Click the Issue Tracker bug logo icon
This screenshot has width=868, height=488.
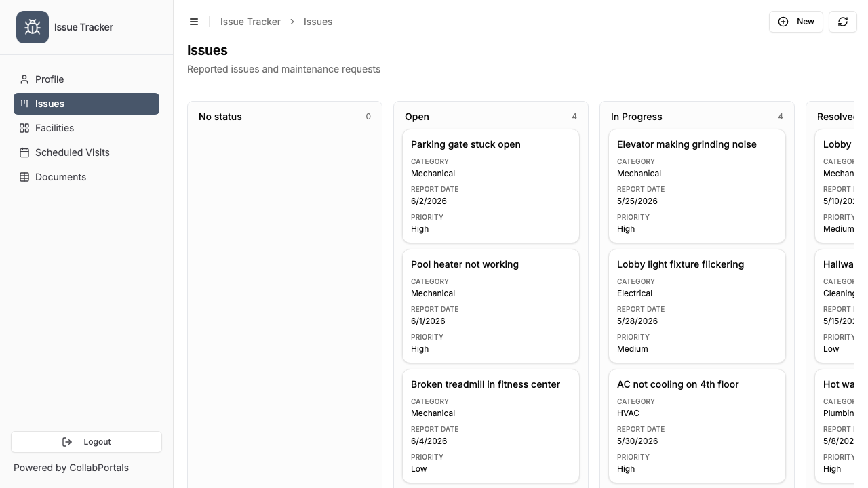[33, 27]
